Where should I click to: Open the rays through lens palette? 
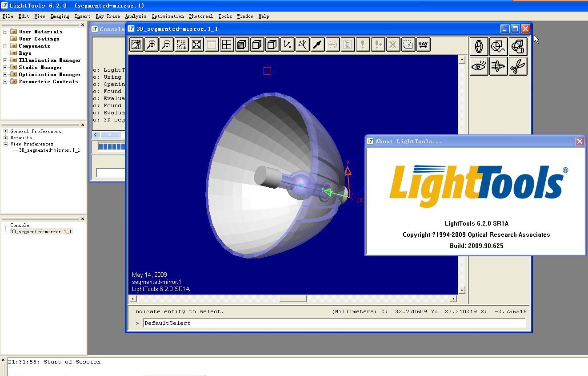(499, 66)
